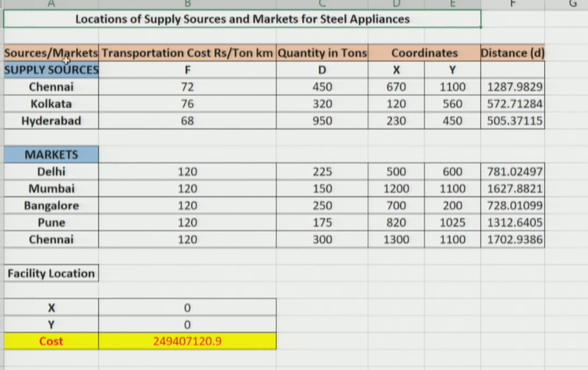Screen dimensions: 588x370
Task: Select column F header
Action: 512,4
